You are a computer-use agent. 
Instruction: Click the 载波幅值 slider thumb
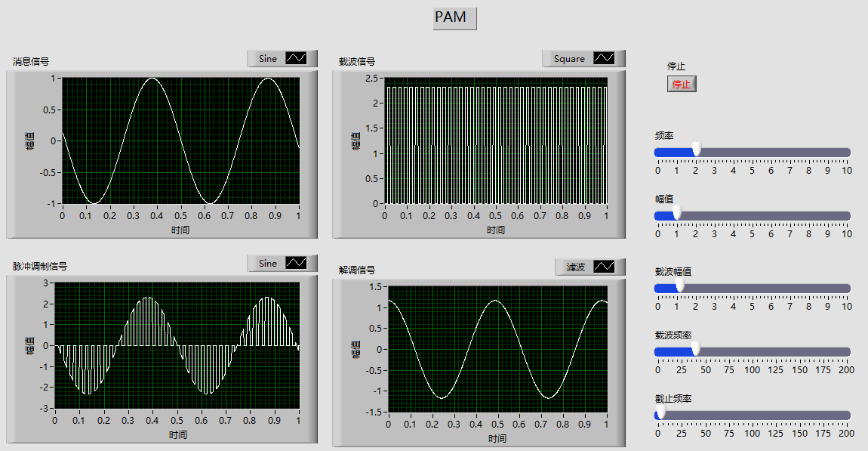point(680,286)
